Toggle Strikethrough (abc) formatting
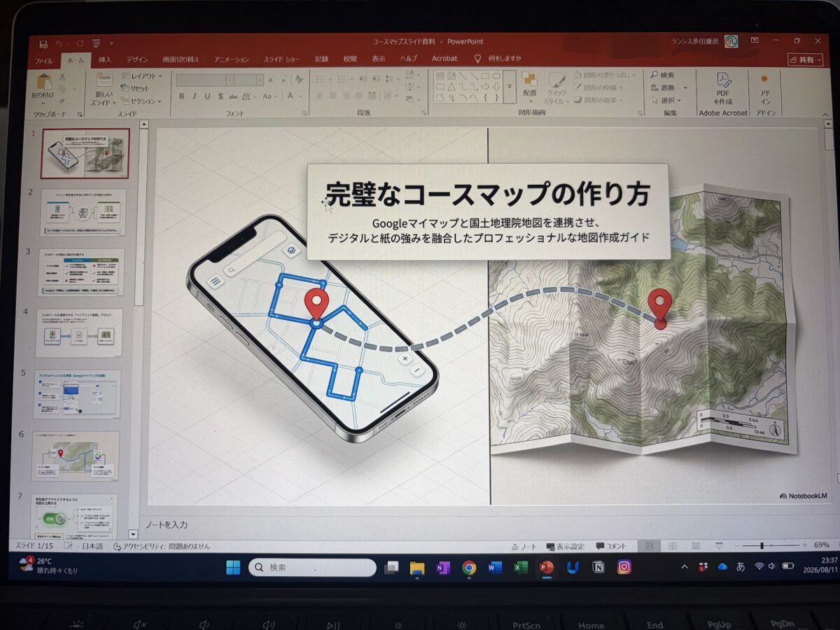Screen dimensions: 840x630 click(234, 96)
